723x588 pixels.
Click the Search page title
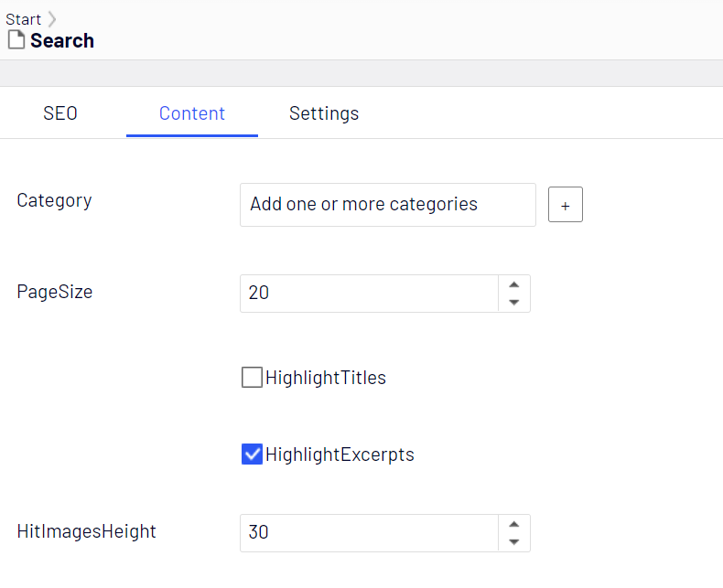[62, 40]
